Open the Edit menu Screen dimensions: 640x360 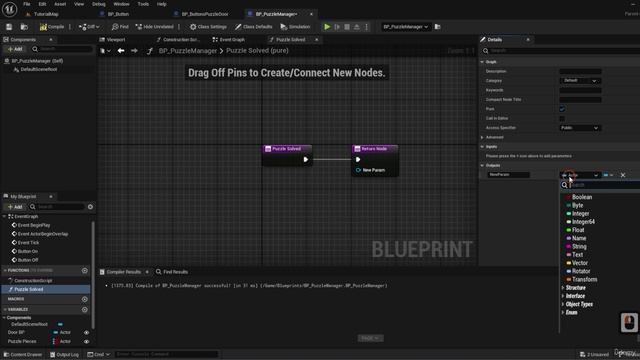pos(42,4)
